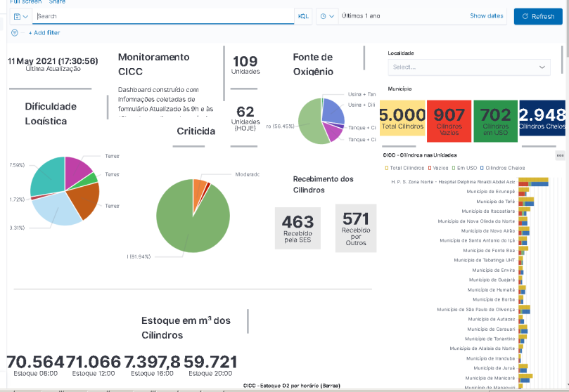The image size is (569, 392).
Task: Click the Município de Autazes label
Action: 492,319
